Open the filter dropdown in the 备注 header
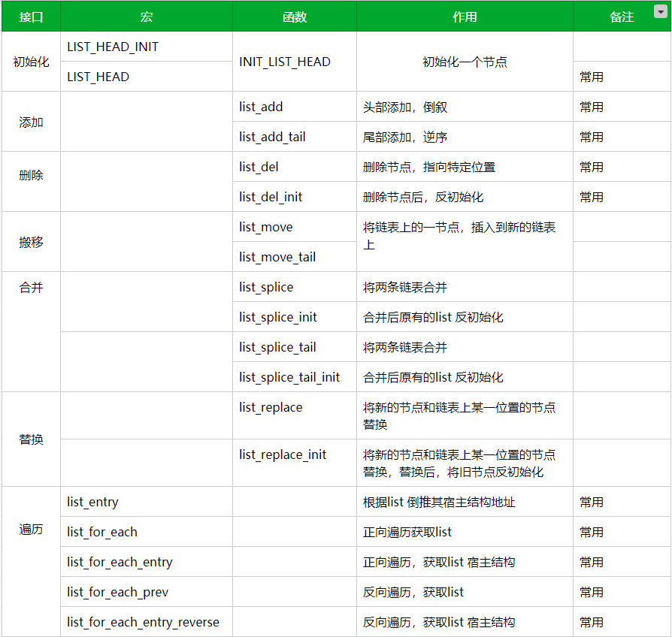672x637 pixels. [x=661, y=11]
